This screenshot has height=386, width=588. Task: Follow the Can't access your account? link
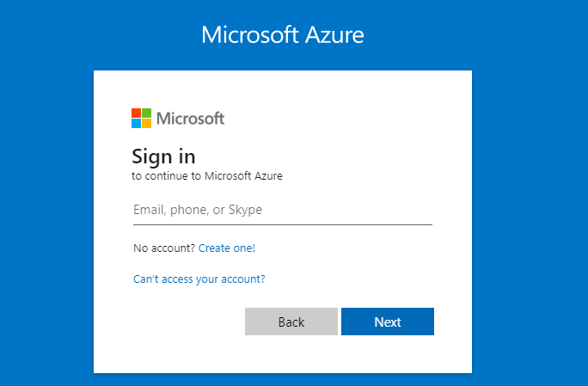coord(199,279)
